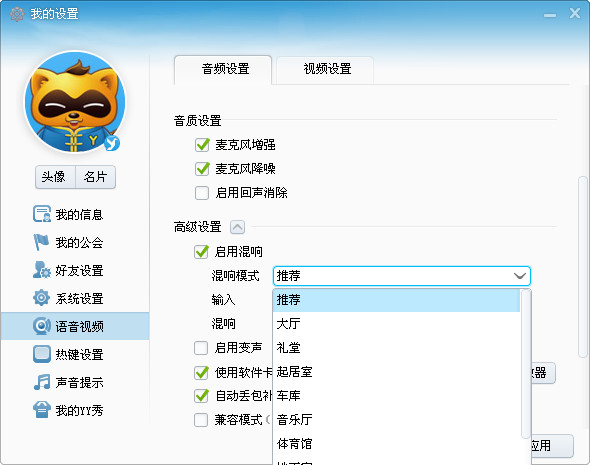Select 车库 reverb mode option
The height and width of the screenshot is (465, 590).
click(396, 396)
